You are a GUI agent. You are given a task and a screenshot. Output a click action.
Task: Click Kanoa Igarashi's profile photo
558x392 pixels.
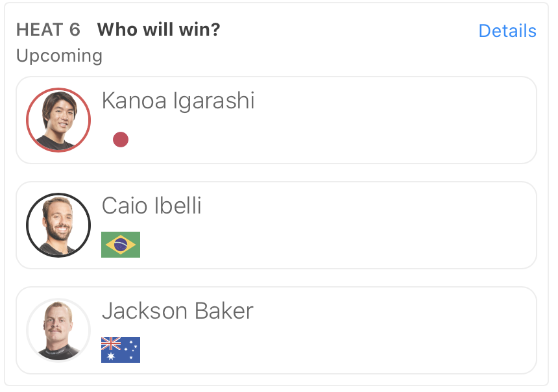[58, 120]
